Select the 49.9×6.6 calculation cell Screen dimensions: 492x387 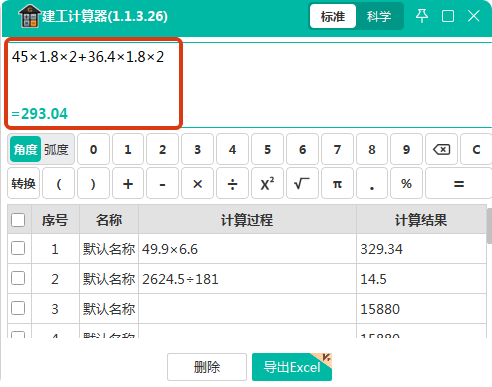(247, 249)
